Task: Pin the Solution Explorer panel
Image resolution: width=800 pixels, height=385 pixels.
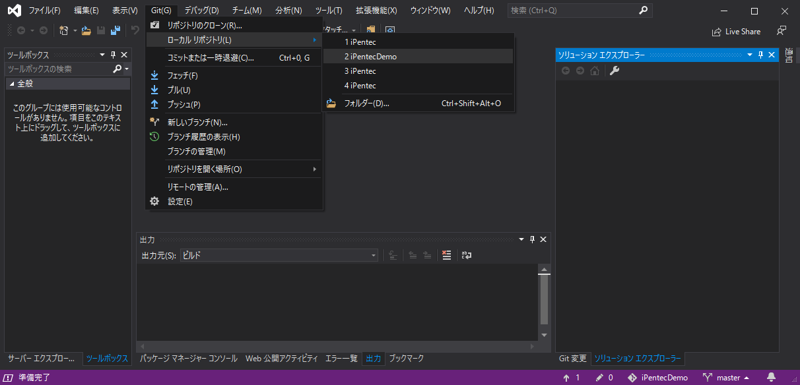Action: [761, 55]
